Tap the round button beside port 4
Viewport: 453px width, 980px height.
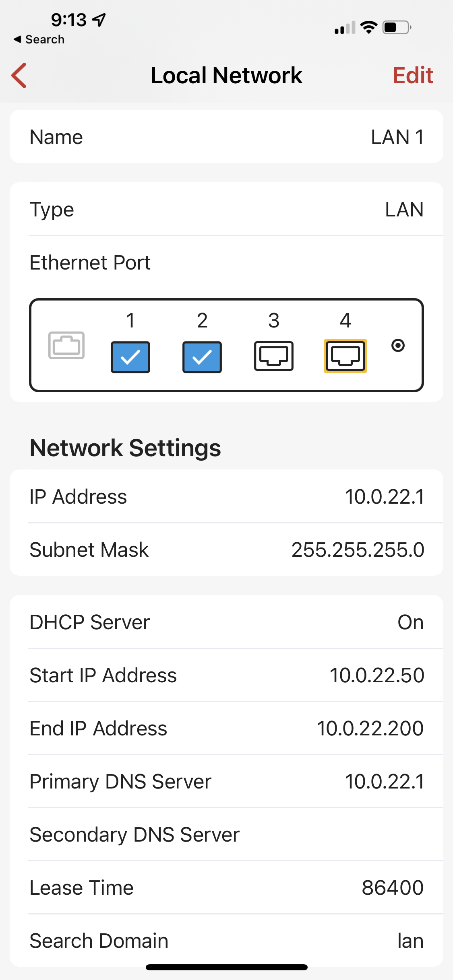click(x=398, y=345)
